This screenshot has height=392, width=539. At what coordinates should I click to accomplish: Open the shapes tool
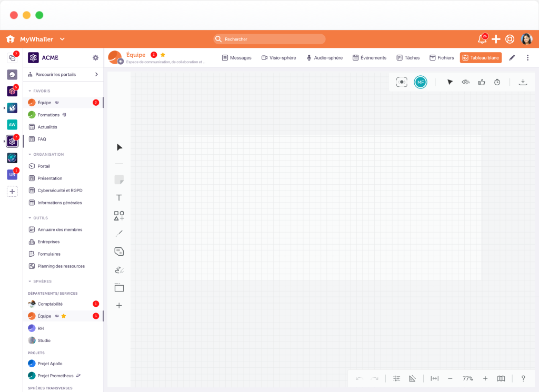tap(119, 216)
